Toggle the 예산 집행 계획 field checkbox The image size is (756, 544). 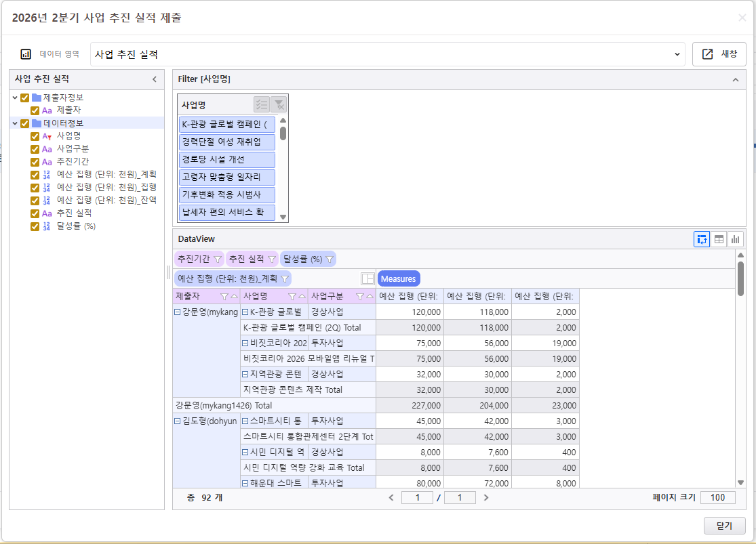click(x=35, y=175)
